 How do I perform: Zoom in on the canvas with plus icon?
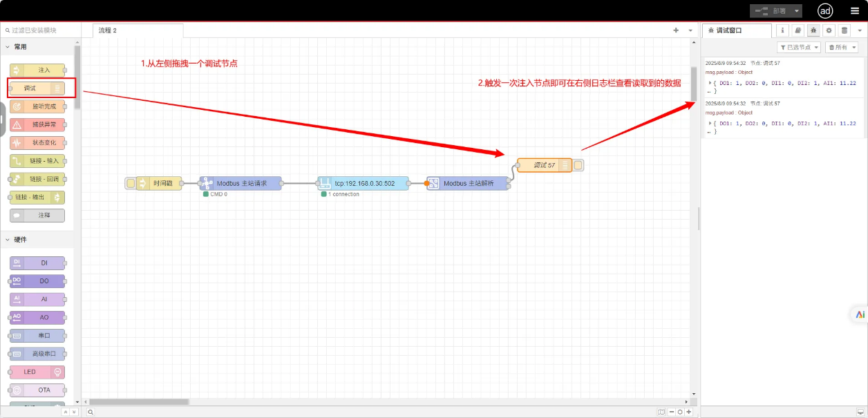click(688, 412)
